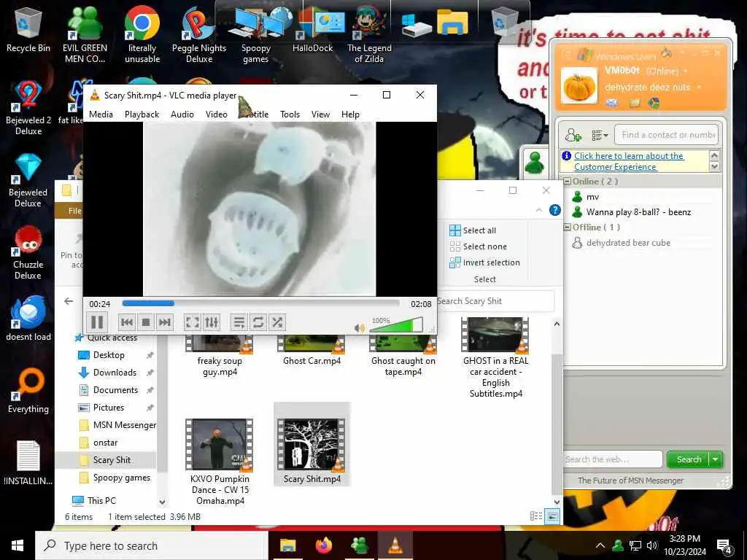This screenshot has height=560, width=747.
Task: Mute VLC audio via speaker icon
Action: tap(359, 327)
